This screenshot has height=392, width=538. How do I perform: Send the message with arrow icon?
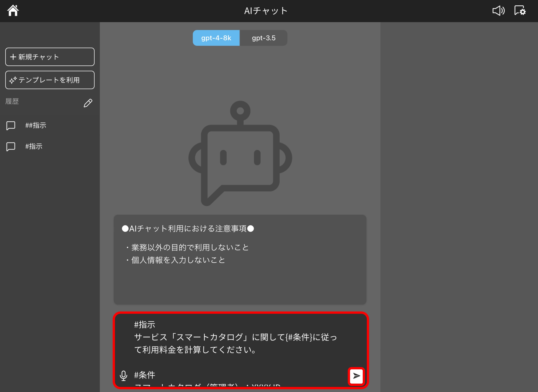356,376
